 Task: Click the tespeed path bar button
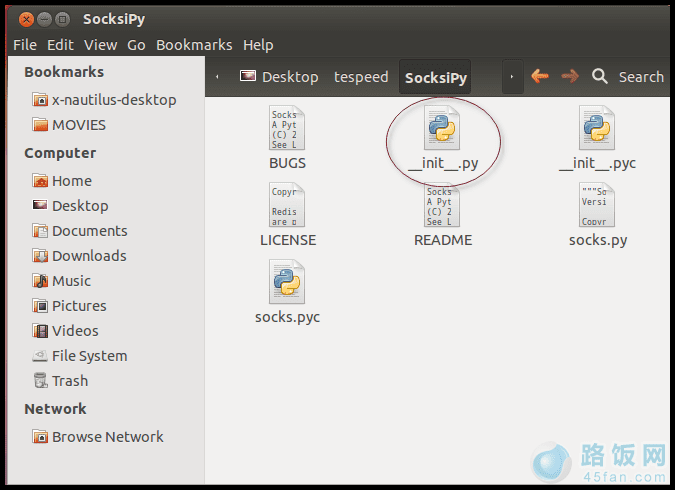361,77
